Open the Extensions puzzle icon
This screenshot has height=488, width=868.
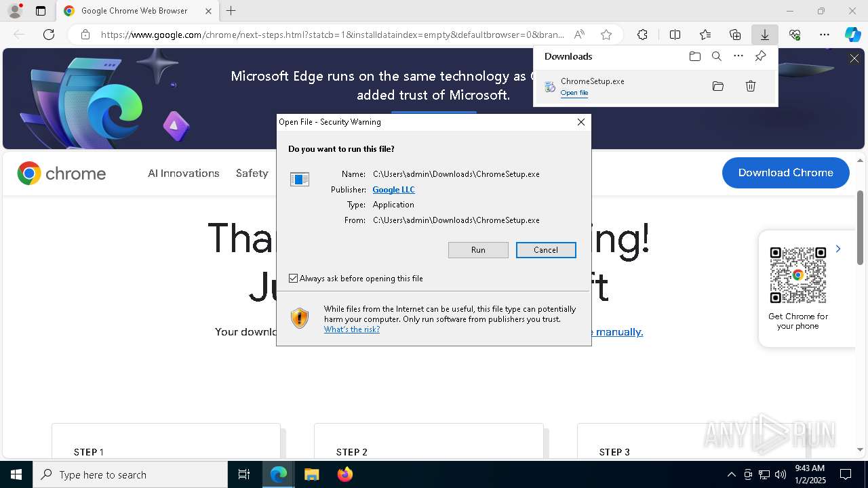click(642, 35)
